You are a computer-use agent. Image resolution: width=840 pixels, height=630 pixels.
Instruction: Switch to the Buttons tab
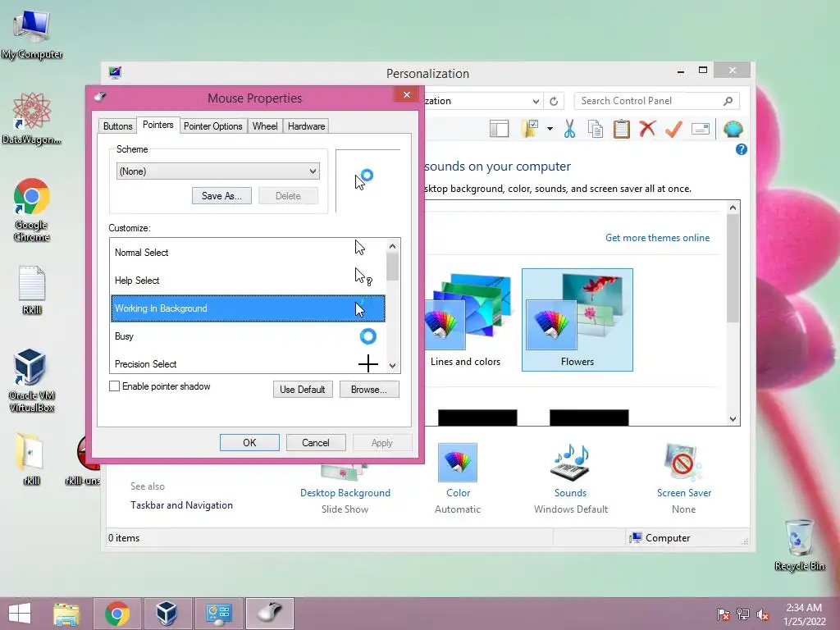(117, 126)
